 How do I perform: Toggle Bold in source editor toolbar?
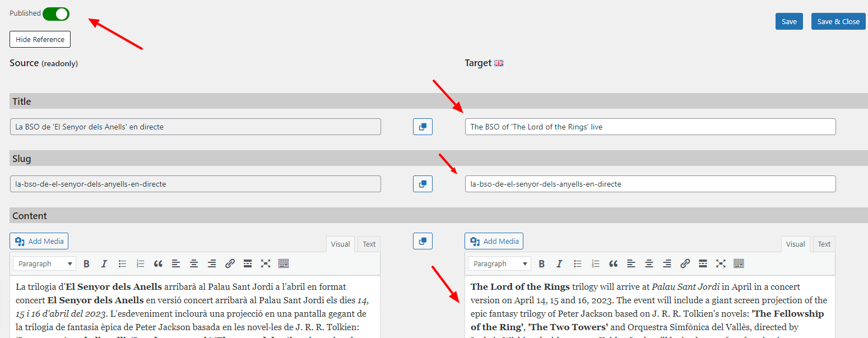86,263
